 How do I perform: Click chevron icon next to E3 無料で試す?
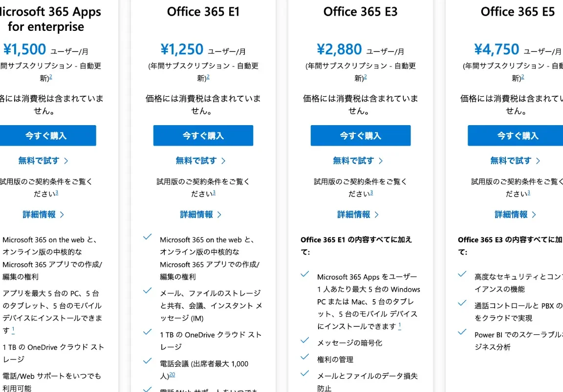[x=381, y=161]
